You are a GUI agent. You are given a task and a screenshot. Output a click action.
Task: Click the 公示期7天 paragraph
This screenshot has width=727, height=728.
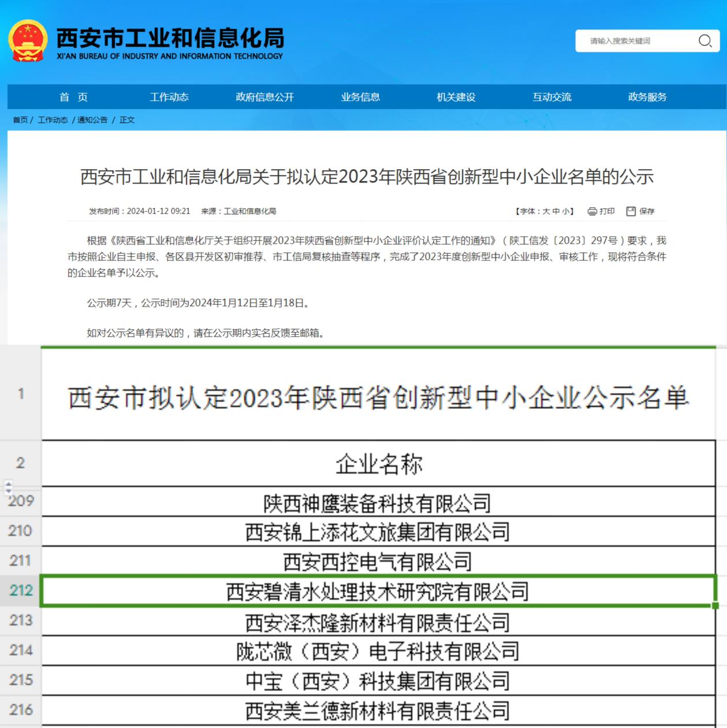click(200, 303)
